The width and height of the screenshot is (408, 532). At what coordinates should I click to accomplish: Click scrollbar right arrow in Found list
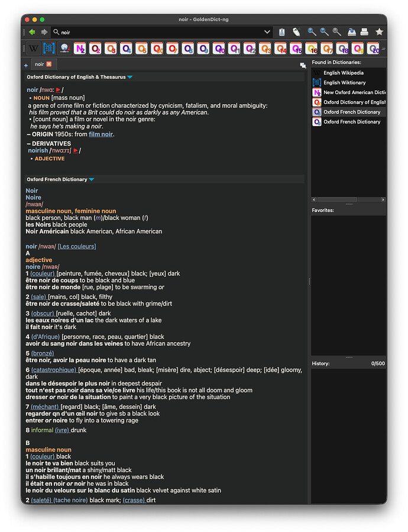click(x=383, y=200)
